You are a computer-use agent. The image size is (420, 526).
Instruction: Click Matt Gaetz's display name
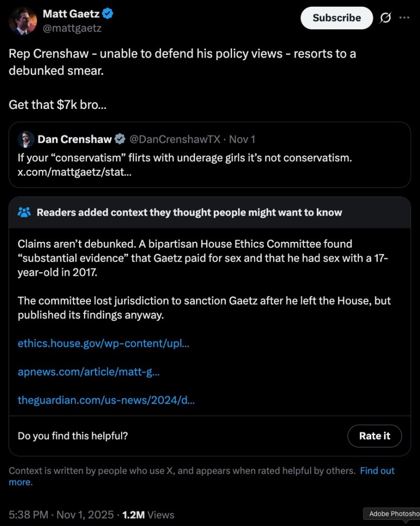click(72, 14)
